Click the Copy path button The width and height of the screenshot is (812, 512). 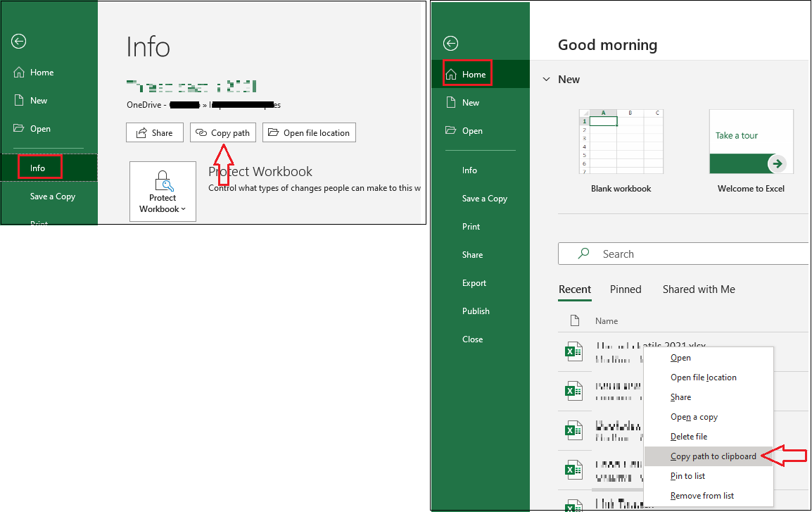coord(222,132)
